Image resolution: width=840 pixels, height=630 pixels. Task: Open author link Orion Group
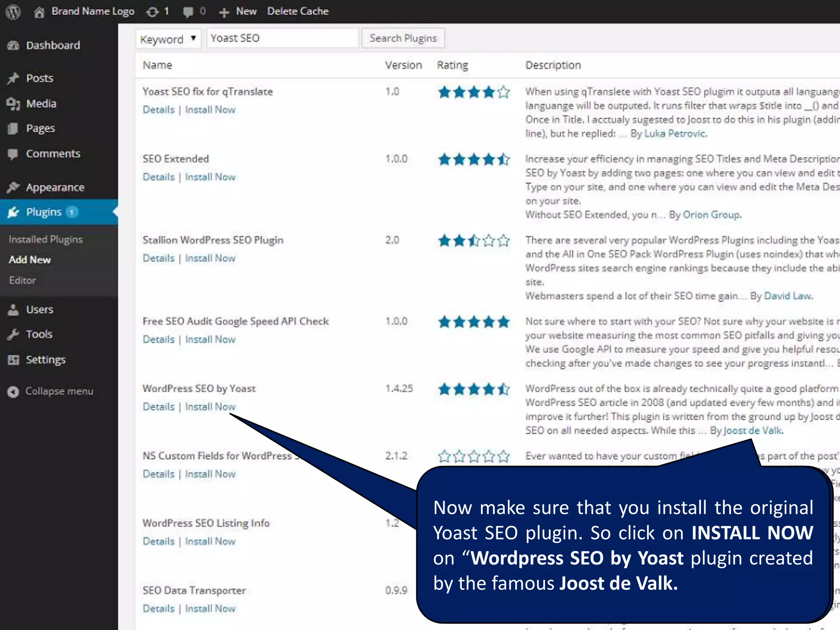tap(712, 215)
